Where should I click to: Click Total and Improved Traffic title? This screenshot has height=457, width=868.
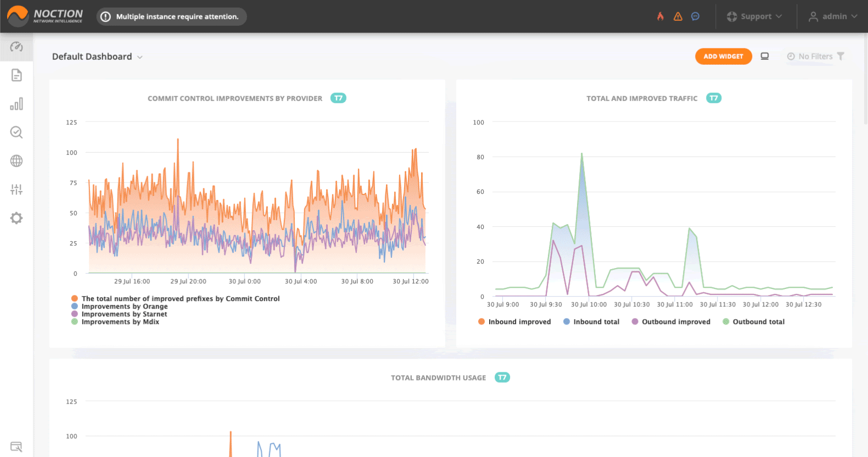[x=642, y=98]
